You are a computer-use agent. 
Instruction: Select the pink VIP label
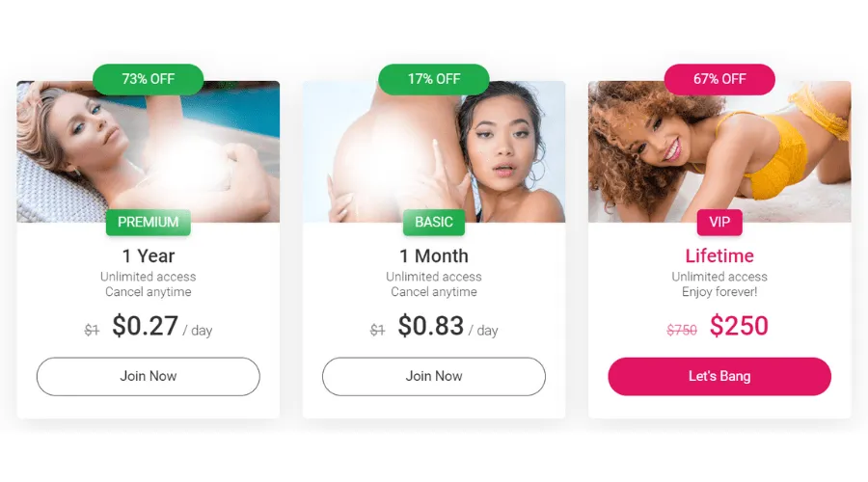(719, 223)
